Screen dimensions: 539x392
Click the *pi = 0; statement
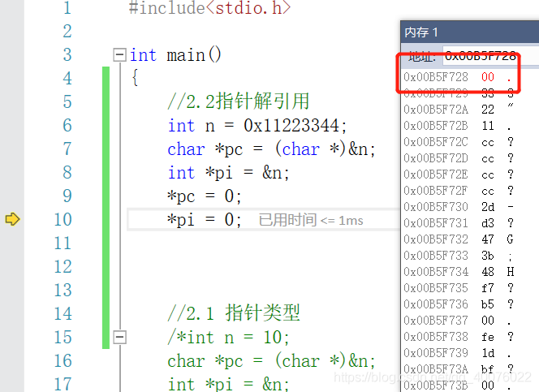[x=205, y=219]
